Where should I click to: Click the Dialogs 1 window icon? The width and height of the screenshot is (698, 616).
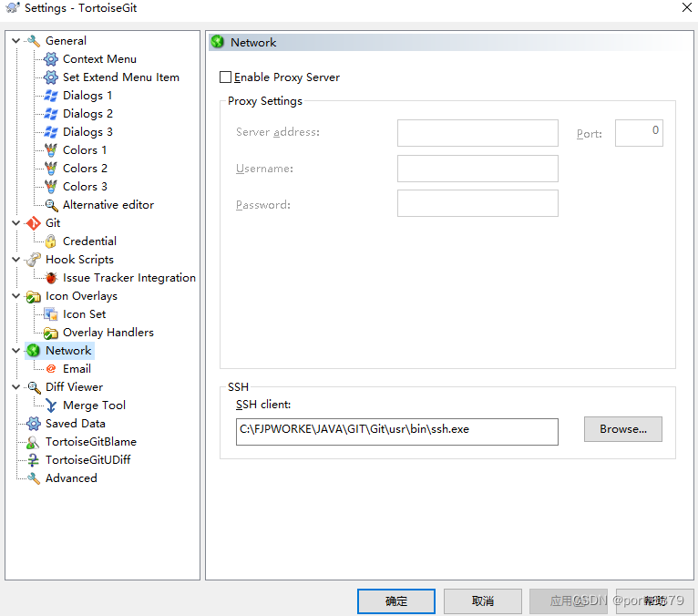(x=51, y=96)
